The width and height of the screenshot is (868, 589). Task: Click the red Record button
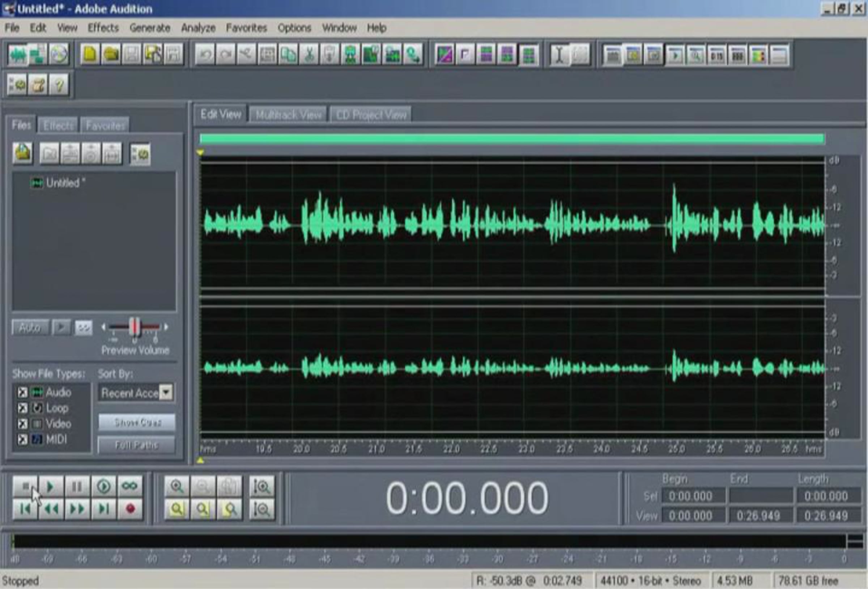[x=129, y=509]
